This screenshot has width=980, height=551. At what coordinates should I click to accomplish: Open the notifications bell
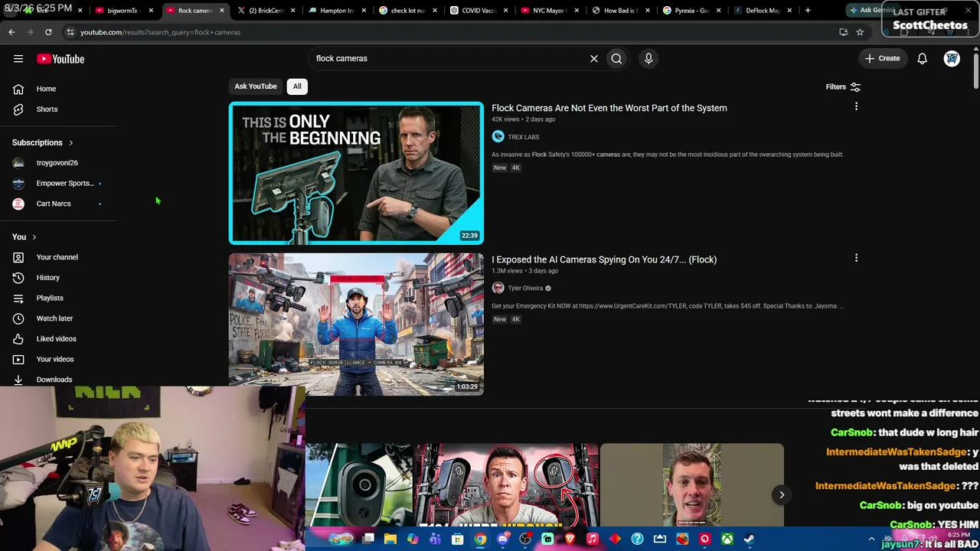point(923,58)
